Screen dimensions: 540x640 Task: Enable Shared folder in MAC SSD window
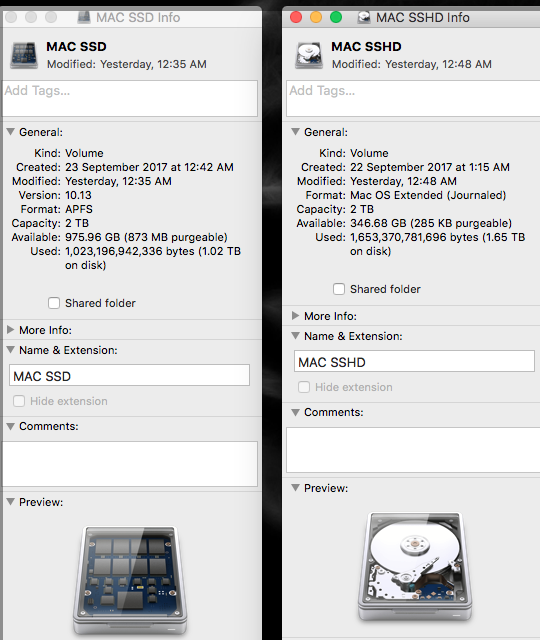54,303
